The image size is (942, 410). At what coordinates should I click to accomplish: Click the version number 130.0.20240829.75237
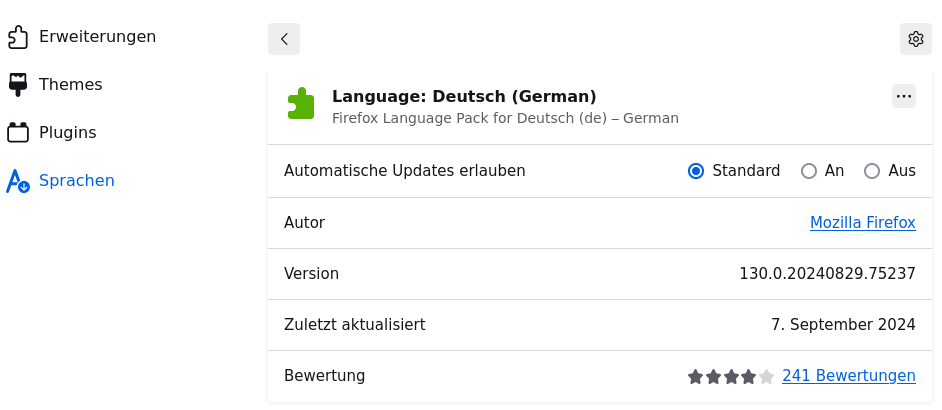pyautogui.click(x=827, y=274)
